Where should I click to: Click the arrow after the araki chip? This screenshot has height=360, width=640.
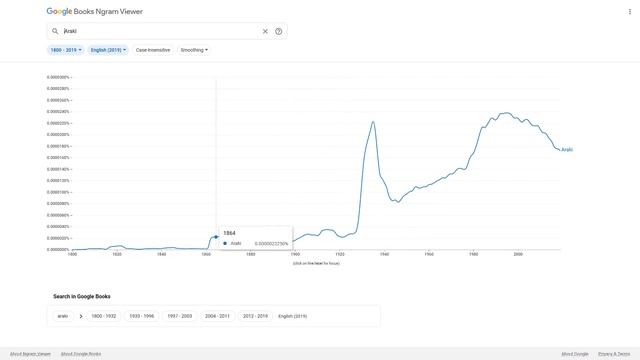tap(81, 316)
